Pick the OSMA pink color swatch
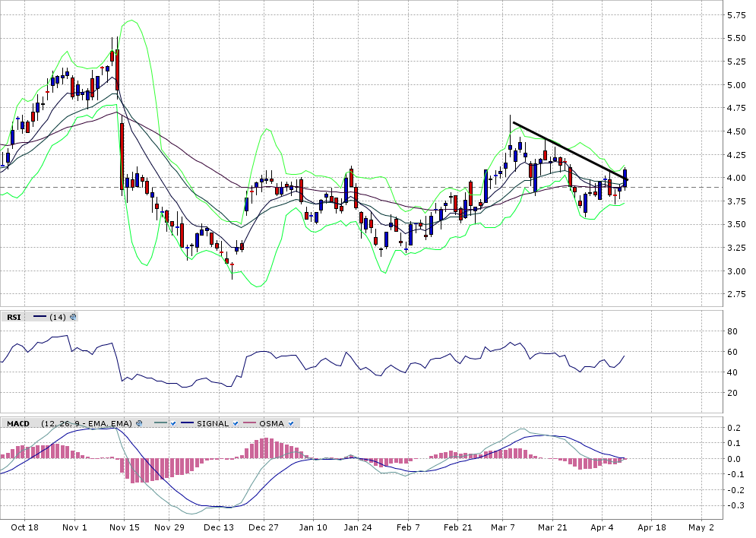Viewport: 756px width, 538px height. point(250,423)
